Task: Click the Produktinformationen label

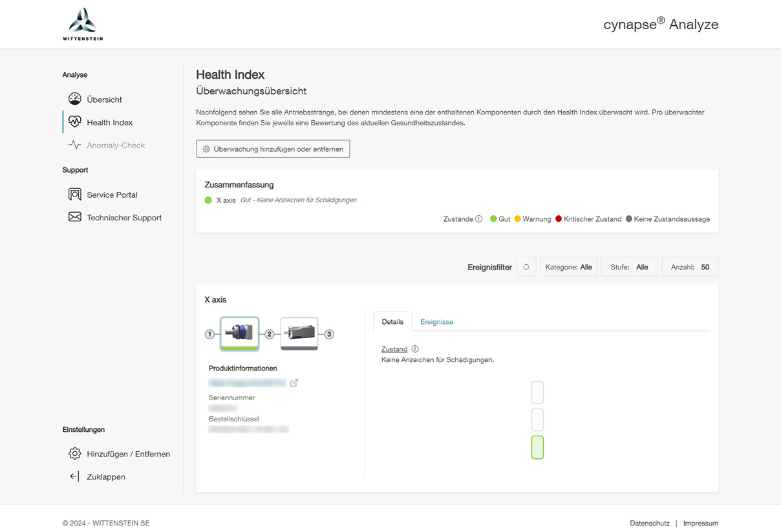Action: (x=243, y=368)
